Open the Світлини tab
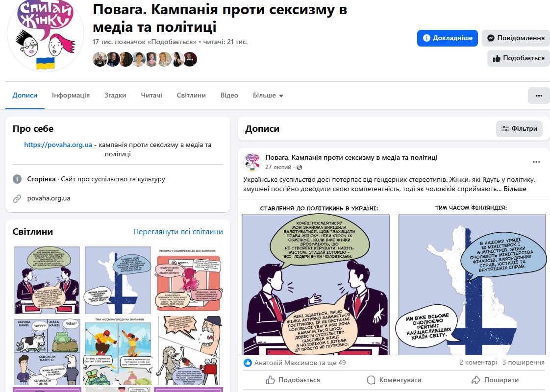 (191, 96)
